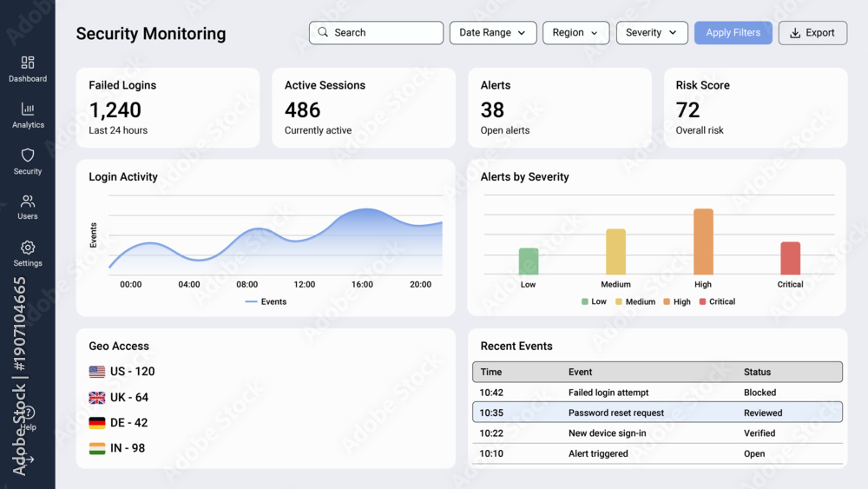Click the download icon on Export button
The image size is (868, 489).
tap(795, 33)
